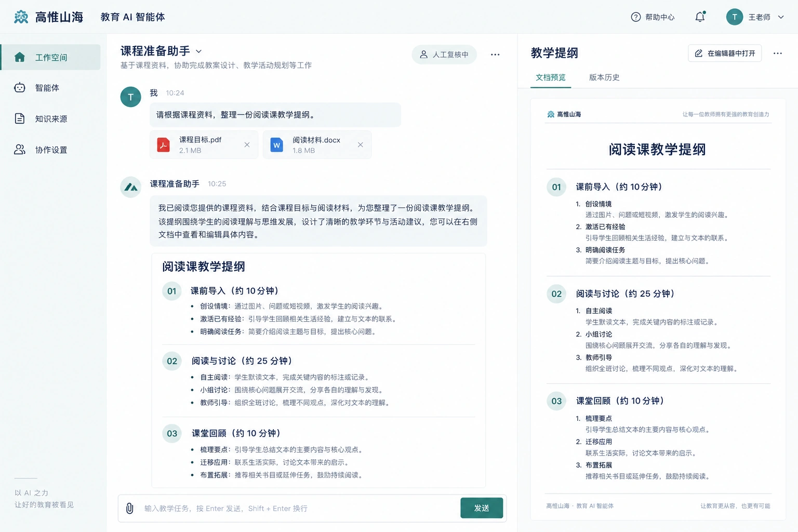Go to 工作空间 in sidebar
This screenshot has height=532, width=798.
[x=50, y=57]
